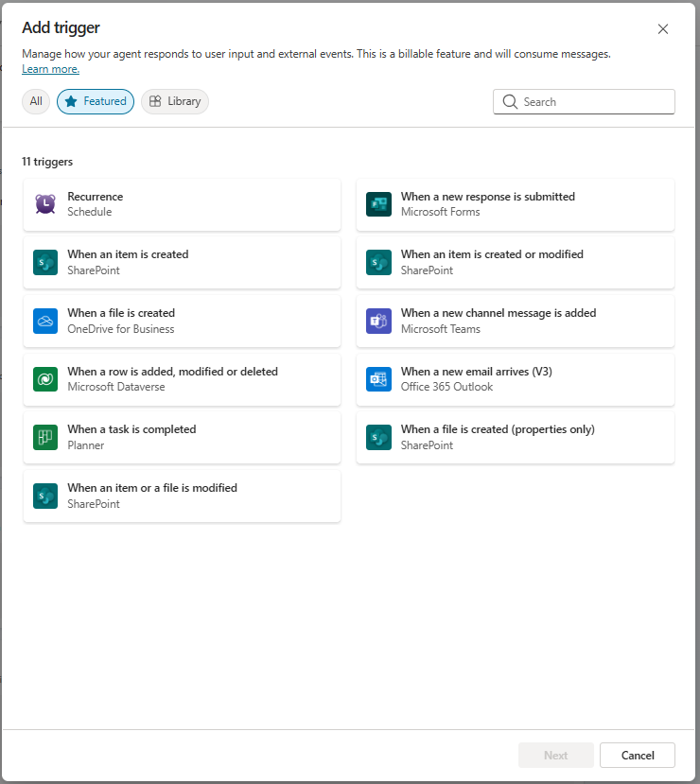Choose 'When an item is created or modified'
Screen dimensions: 700x784
[x=516, y=263]
